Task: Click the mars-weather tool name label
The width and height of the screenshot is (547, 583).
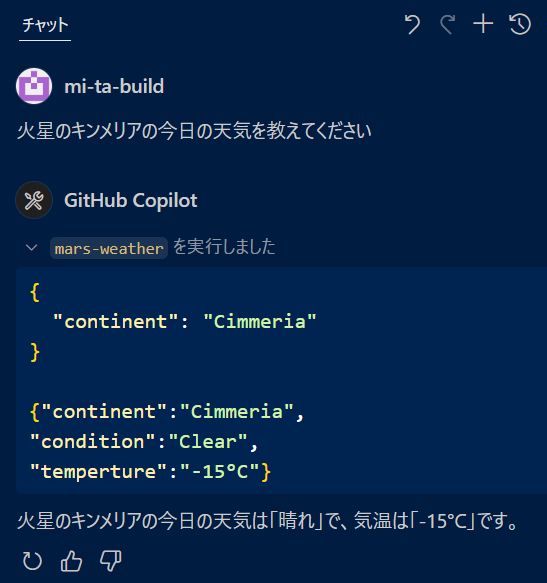Action: point(109,248)
